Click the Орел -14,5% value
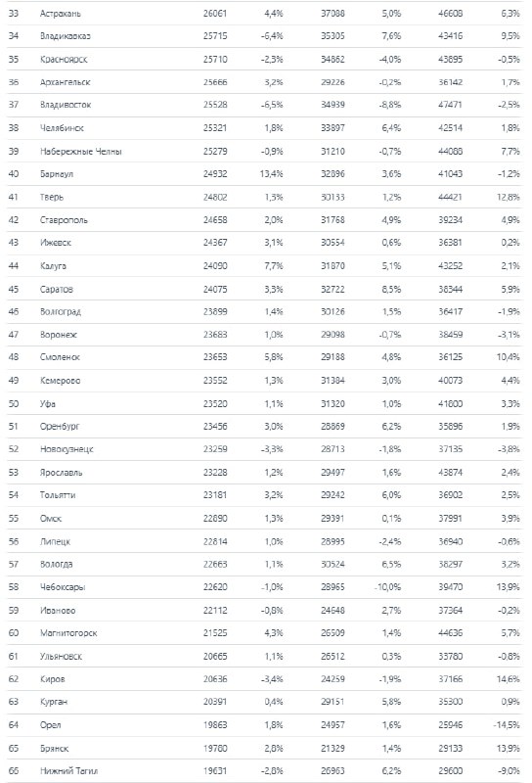The height and width of the screenshot is (783, 532). pyautogui.click(x=507, y=725)
